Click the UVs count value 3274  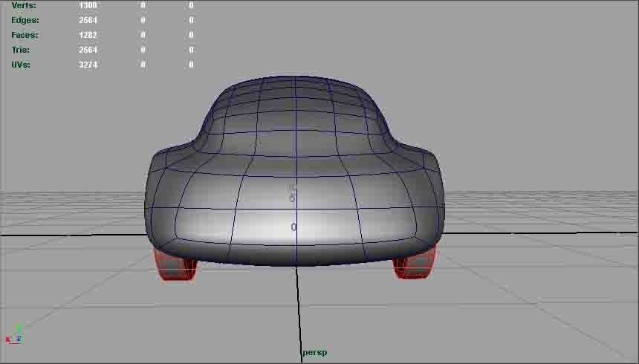click(x=88, y=65)
